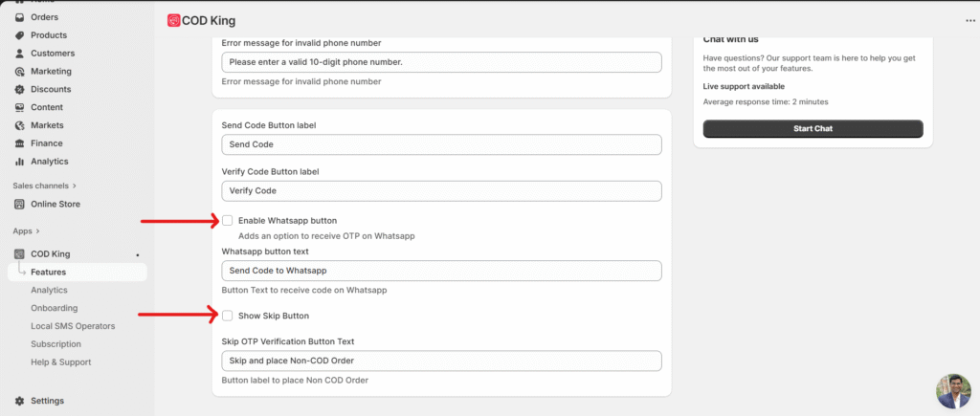Screen dimensions: 980x416
Task: Open the three-dot menu at top right
Action: [970, 20]
